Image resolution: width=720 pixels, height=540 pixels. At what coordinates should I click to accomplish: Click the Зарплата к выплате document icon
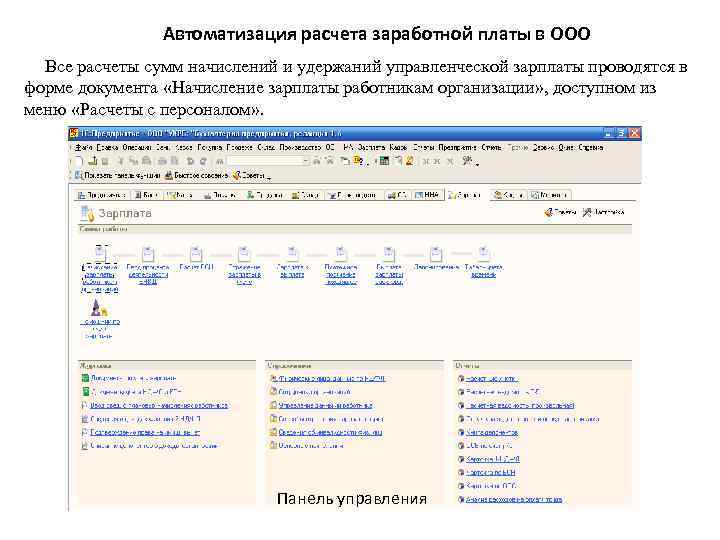292,253
